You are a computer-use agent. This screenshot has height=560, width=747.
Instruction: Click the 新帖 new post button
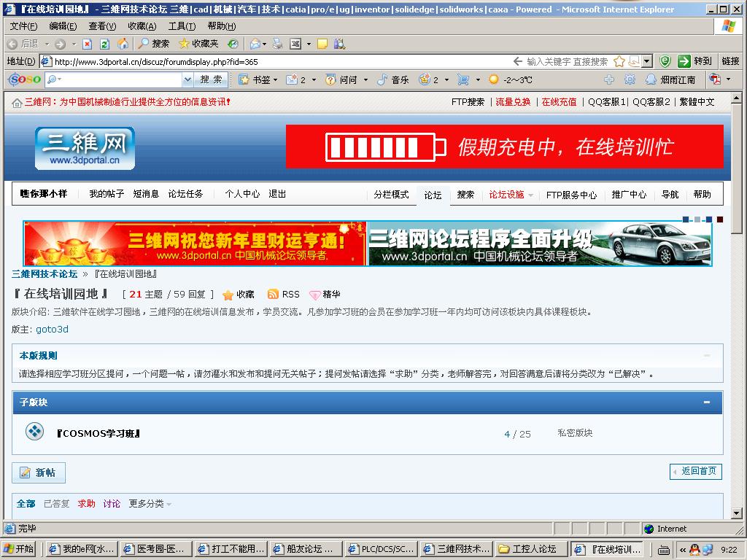point(39,472)
